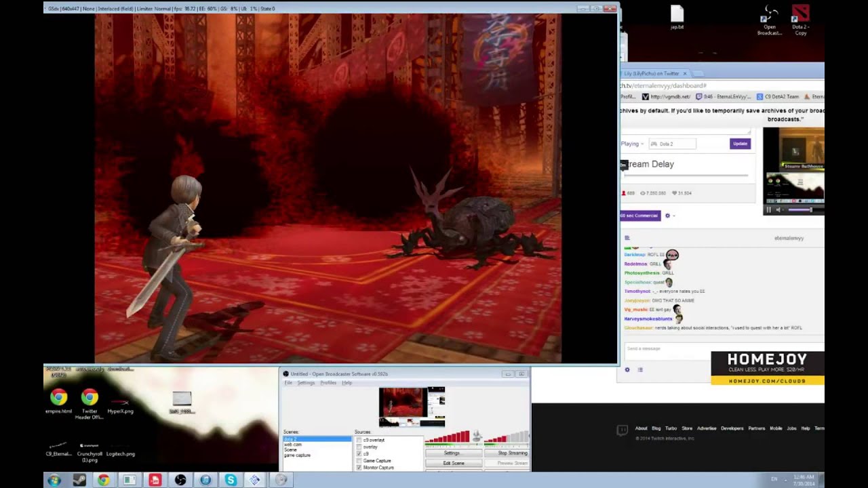
Task: Open the empire.html Chrome desktop shortcut
Action: [58, 401]
